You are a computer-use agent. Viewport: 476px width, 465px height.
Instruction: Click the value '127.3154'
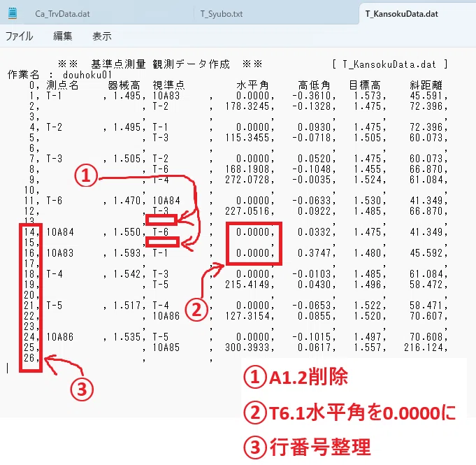(x=247, y=316)
